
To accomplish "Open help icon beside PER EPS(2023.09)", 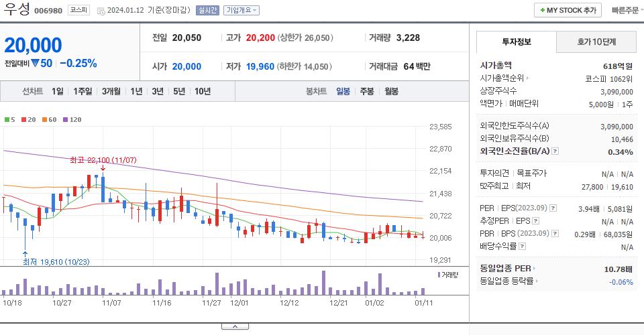I will coord(553,208).
